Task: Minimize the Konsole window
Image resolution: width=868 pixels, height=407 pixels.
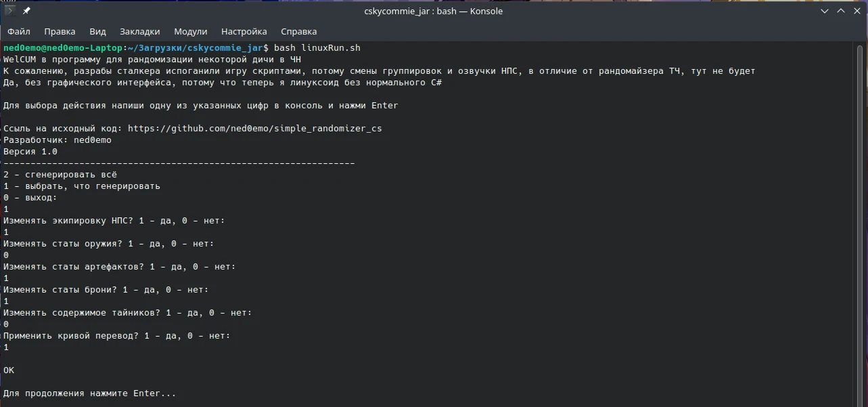Action: [825, 11]
